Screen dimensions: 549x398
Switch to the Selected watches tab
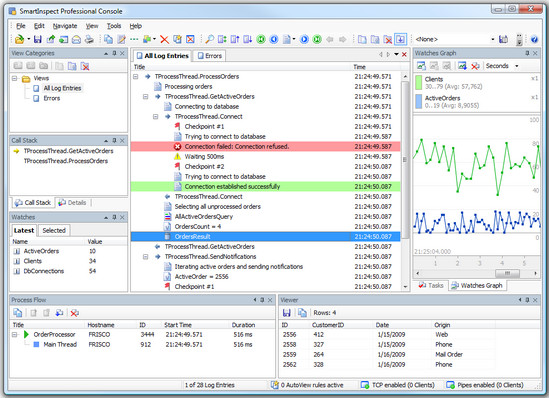[x=54, y=230]
